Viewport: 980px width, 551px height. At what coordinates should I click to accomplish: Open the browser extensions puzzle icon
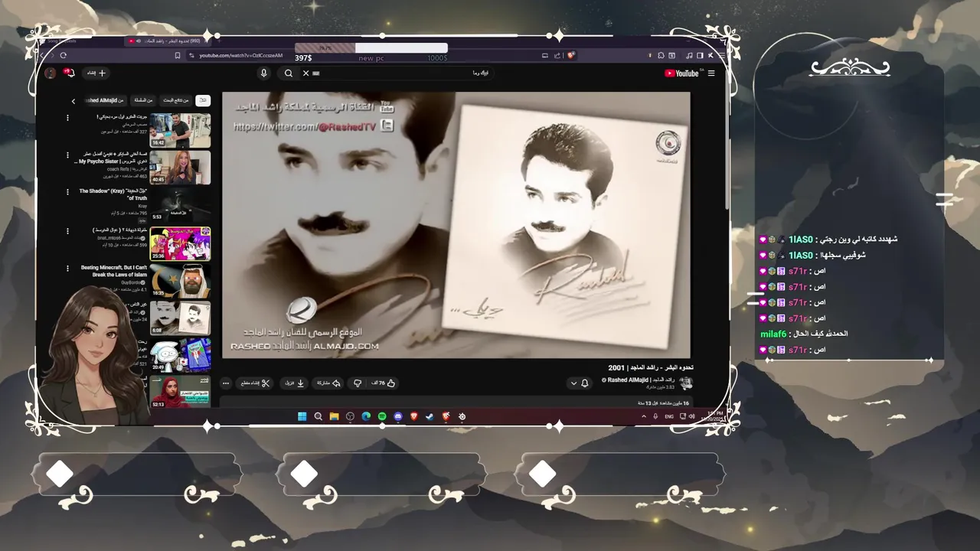tap(661, 55)
